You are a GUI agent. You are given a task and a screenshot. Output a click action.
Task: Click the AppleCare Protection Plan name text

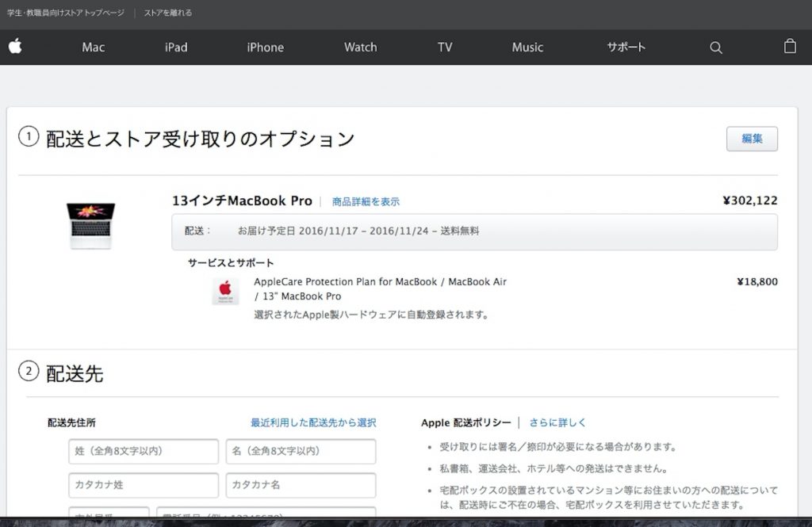pos(380,289)
